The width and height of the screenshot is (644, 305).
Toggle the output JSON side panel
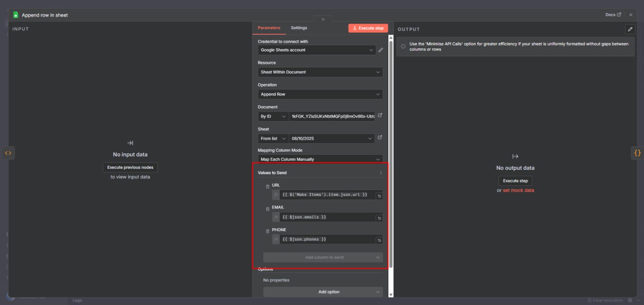pos(637,153)
